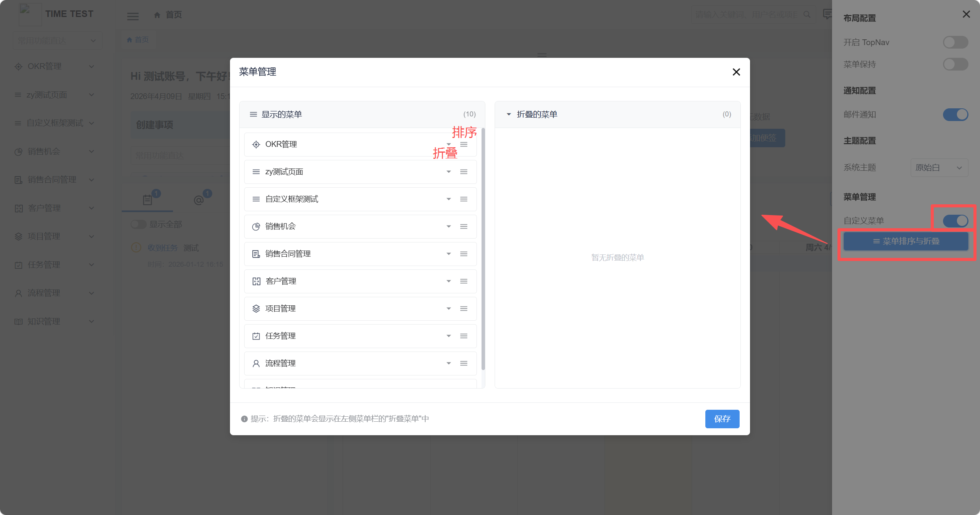Click the list icon beside 显示的菜单
The height and width of the screenshot is (515, 980).
(x=253, y=114)
